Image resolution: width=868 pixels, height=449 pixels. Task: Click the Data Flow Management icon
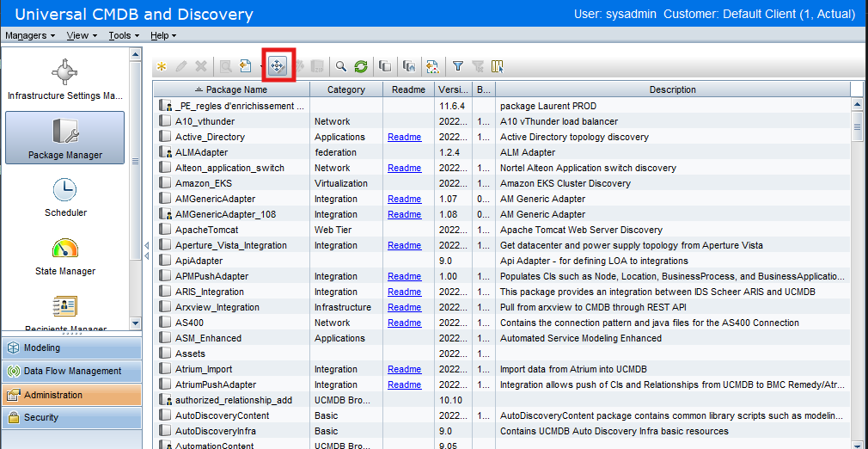[x=12, y=372]
